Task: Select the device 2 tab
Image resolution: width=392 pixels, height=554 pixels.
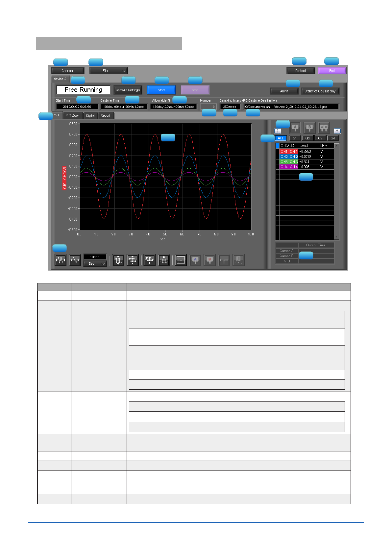Action: point(60,79)
